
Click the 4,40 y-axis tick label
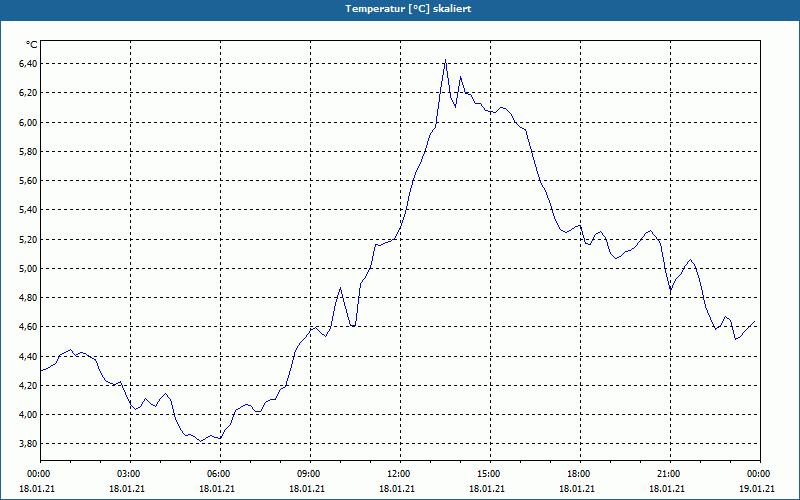(x=28, y=356)
